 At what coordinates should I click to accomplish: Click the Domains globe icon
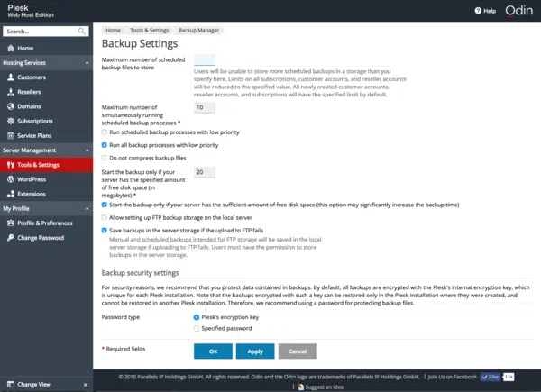(11, 106)
